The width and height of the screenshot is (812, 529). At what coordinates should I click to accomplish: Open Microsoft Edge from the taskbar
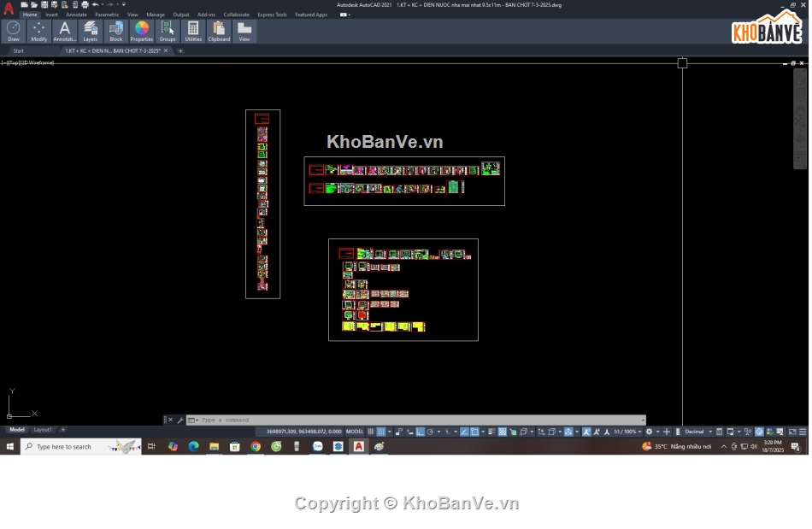[x=194, y=447]
